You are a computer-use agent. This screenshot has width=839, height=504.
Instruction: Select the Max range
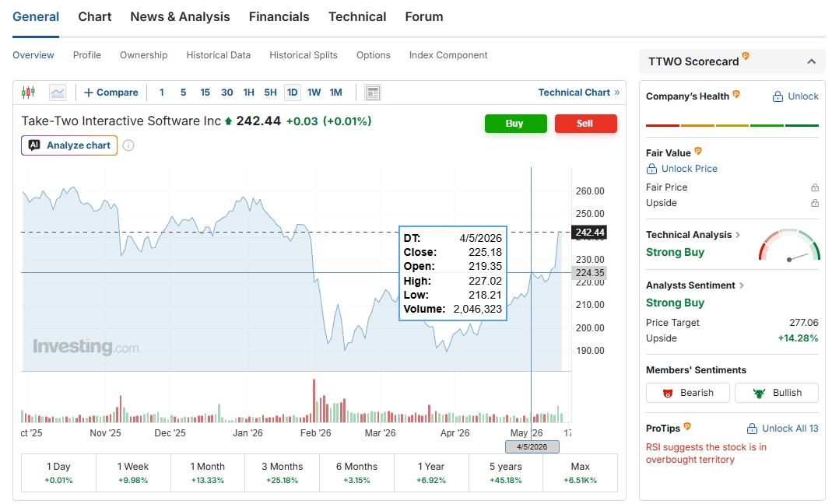[x=580, y=473]
